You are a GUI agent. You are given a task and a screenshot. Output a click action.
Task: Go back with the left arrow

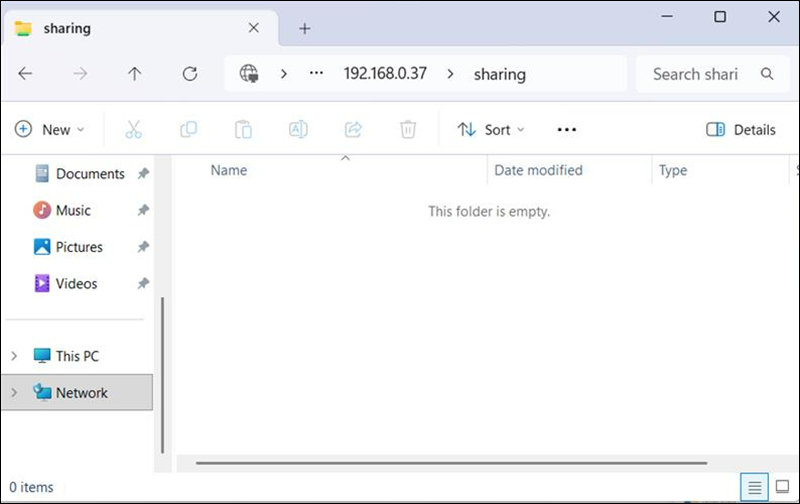coord(25,74)
